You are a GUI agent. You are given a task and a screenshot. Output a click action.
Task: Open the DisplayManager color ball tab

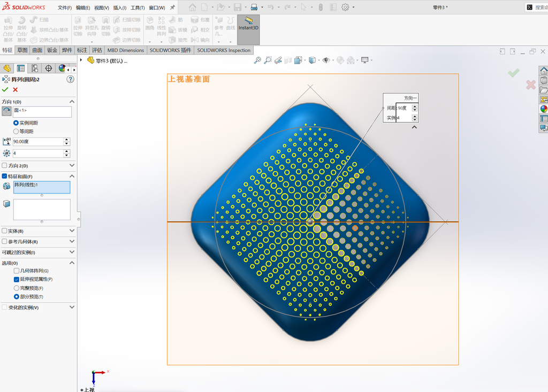click(x=62, y=68)
